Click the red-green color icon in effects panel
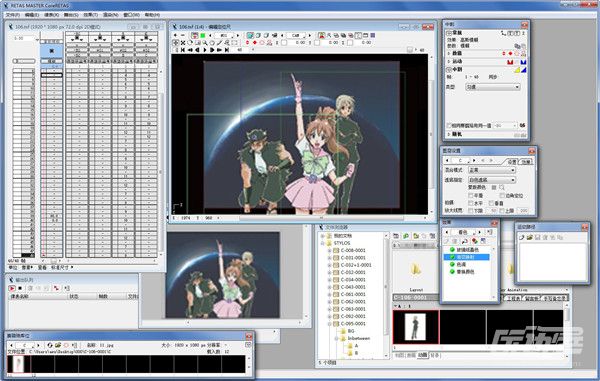The width and height of the screenshot is (600, 381). point(474,241)
